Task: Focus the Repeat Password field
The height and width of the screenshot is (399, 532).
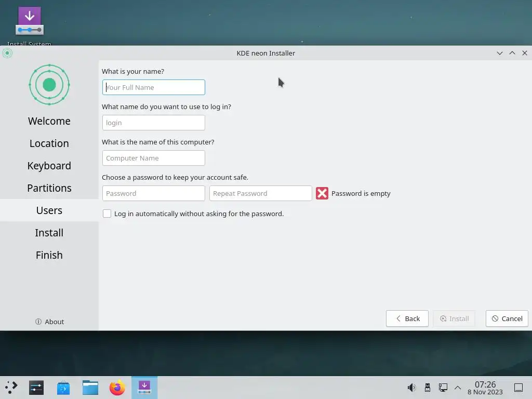Action: [261, 193]
